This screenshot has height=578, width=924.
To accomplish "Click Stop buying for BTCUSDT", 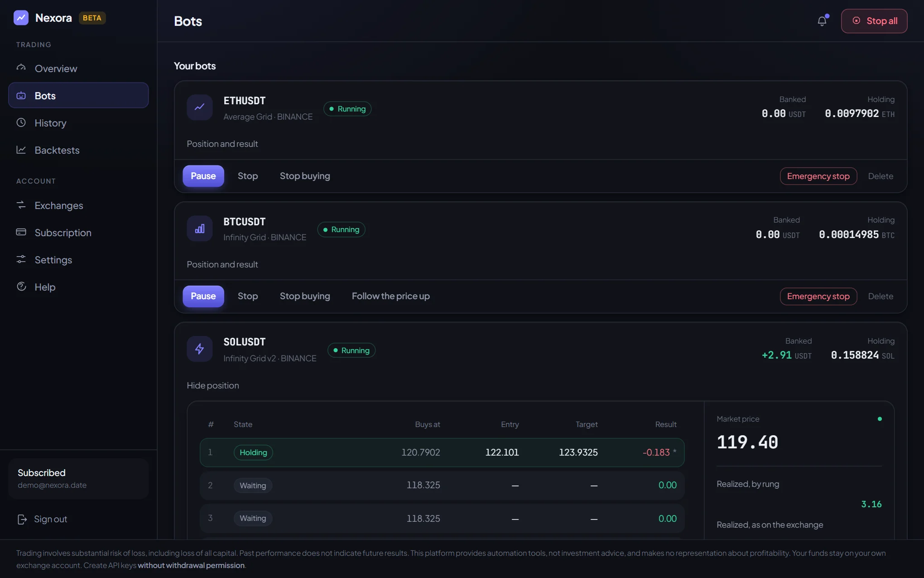I will click(305, 296).
